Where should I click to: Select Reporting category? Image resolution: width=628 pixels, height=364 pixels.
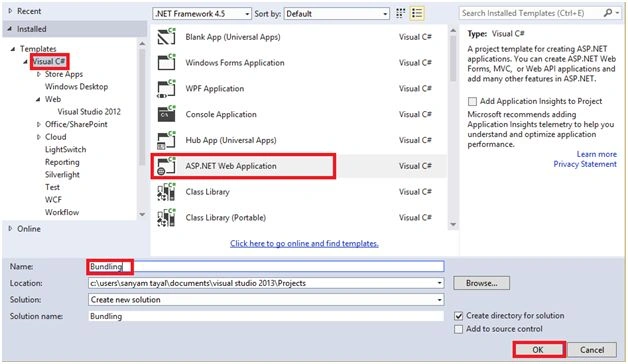(62, 162)
